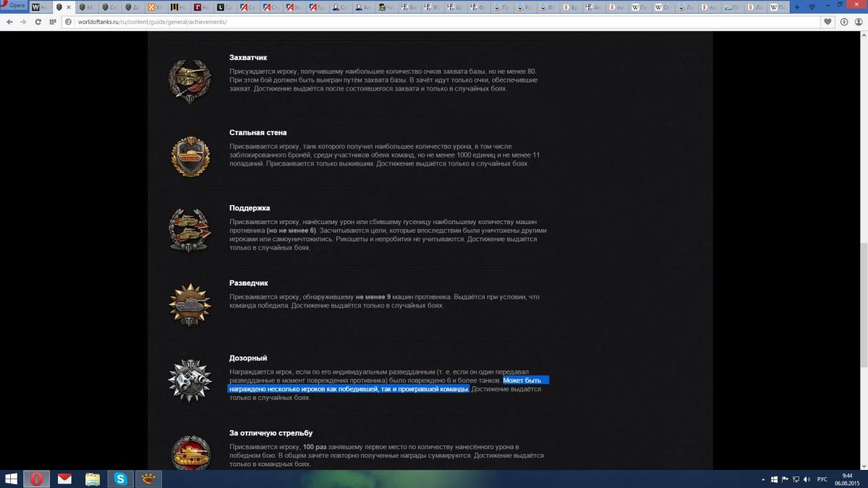Viewport: 868px width, 488px height.
Task: Click the Захватчик heading
Action: point(248,57)
